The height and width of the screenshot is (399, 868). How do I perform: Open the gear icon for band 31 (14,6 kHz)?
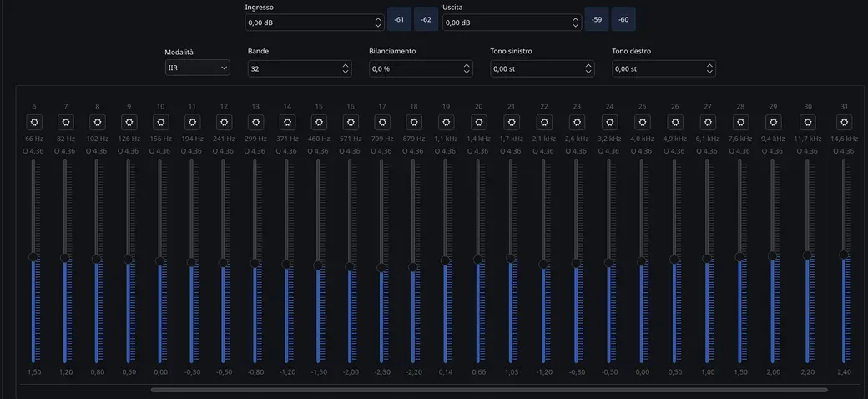tap(845, 123)
